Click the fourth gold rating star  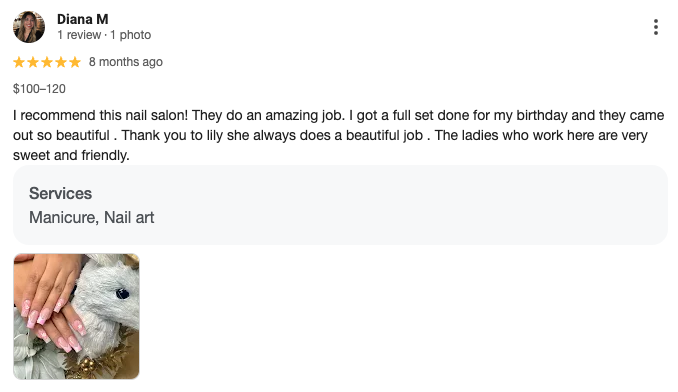coord(61,62)
